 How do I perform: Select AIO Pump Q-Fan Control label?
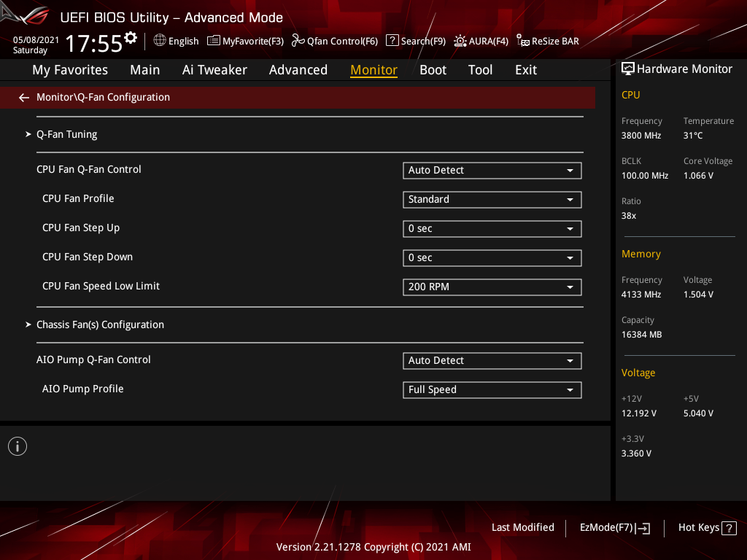point(93,360)
